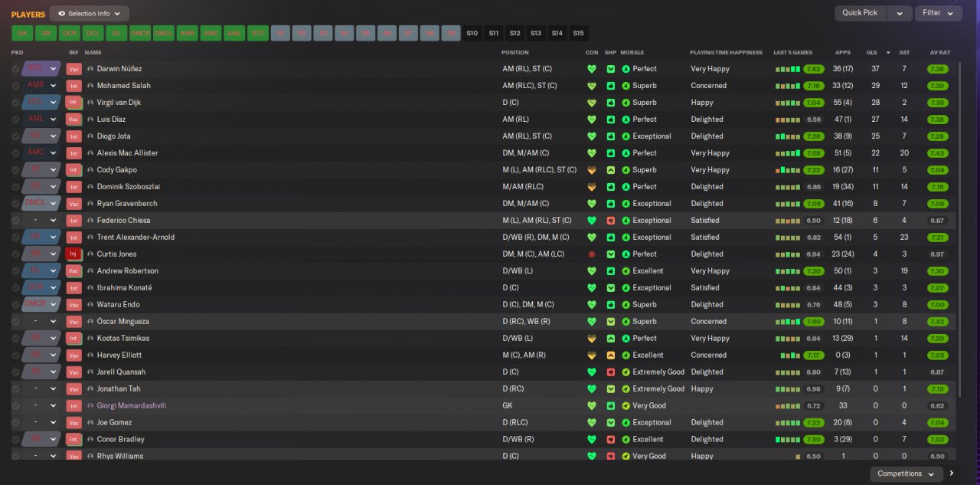Open AMR position dropdown for Mohamed Salah
The image size is (980, 485).
[x=41, y=86]
